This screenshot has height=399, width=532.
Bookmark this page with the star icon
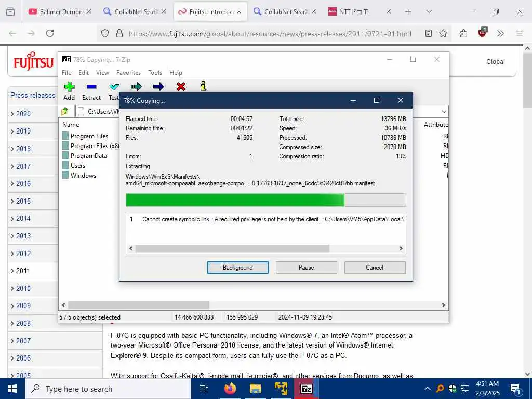click(443, 33)
